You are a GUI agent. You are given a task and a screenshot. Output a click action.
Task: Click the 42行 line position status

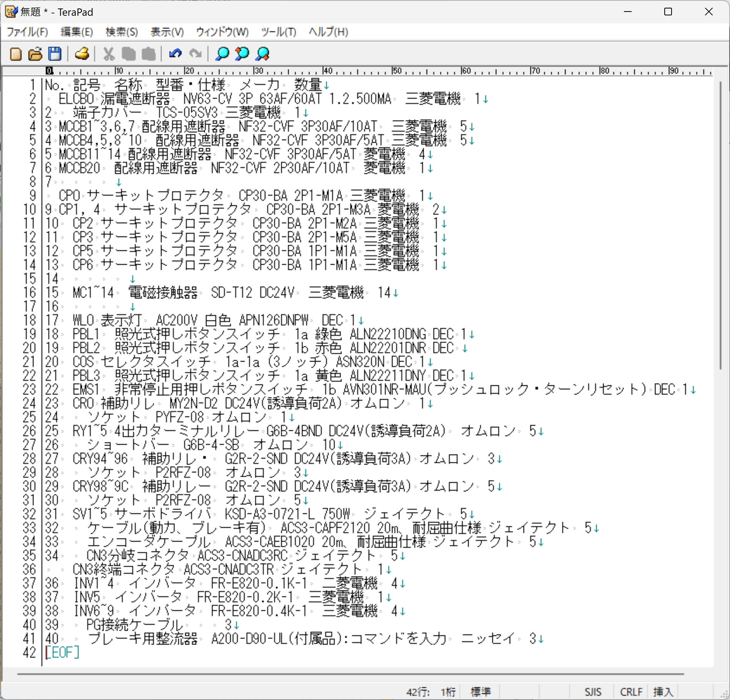point(418,692)
